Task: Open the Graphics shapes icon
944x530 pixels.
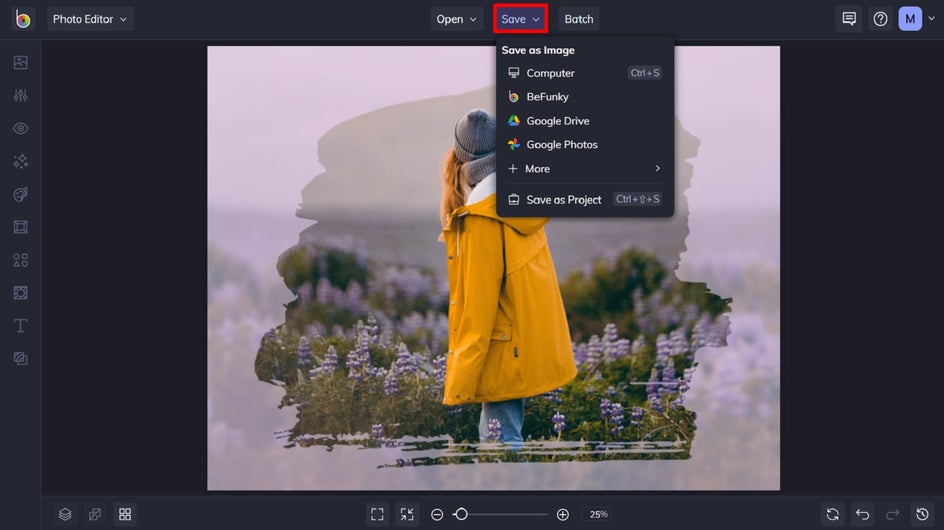Action: click(20, 260)
